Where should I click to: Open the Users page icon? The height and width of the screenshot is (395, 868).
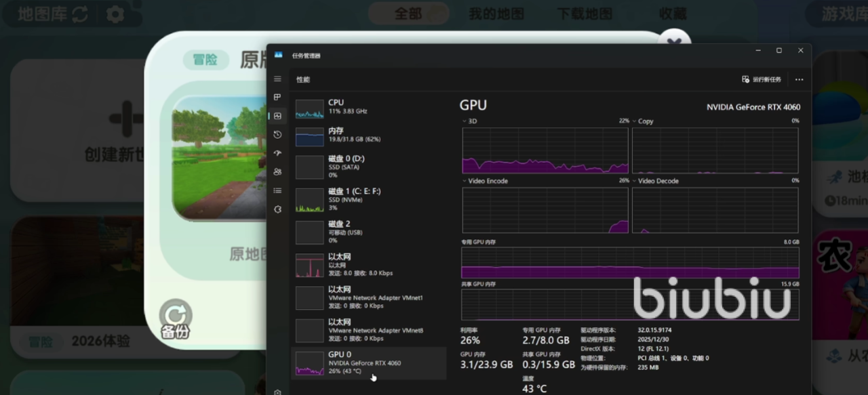point(277,172)
